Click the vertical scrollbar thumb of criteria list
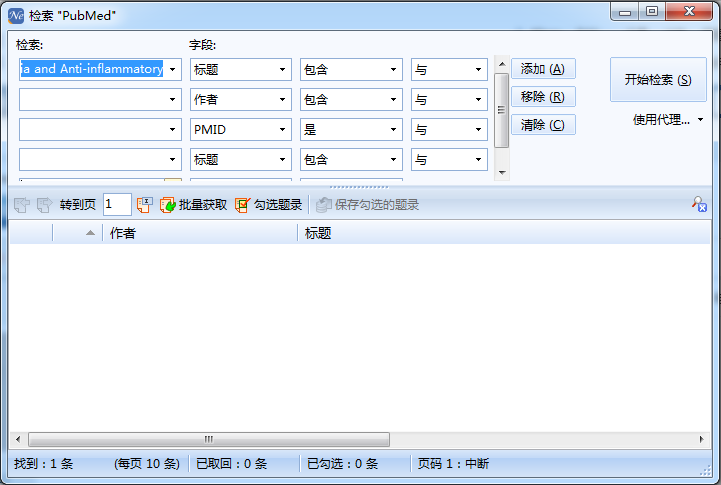 [502, 110]
